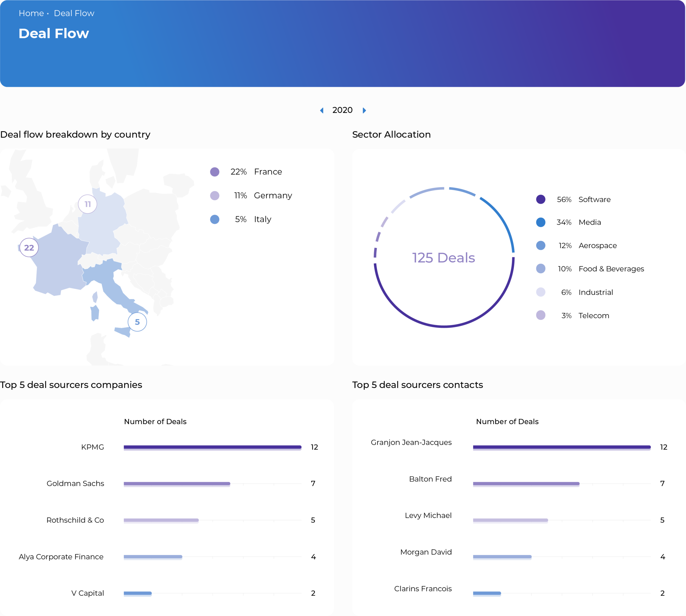Viewport: 686px width, 616px height.
Task: Click the Telecom sector legend dot
Action: click(x=541, y=316)
